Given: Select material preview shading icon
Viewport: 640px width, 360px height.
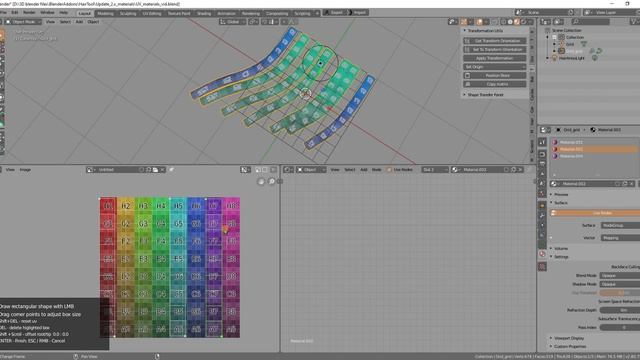Looking at the screenshot, I should pos(517,22).
